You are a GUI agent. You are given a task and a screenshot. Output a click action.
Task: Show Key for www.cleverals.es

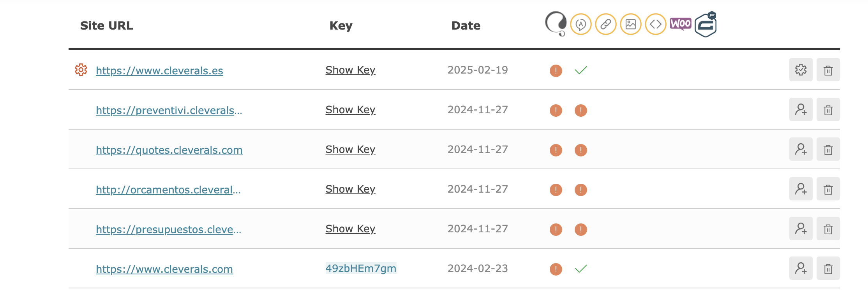click(x=350, y=70)
